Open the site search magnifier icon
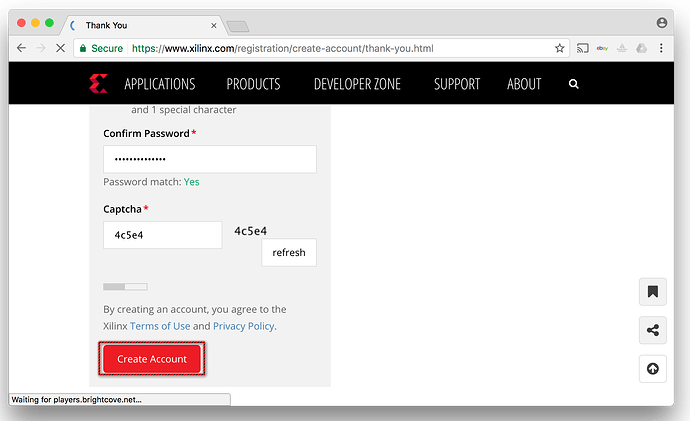The width and height of the screenshot is (690, 421). point(574,84)
